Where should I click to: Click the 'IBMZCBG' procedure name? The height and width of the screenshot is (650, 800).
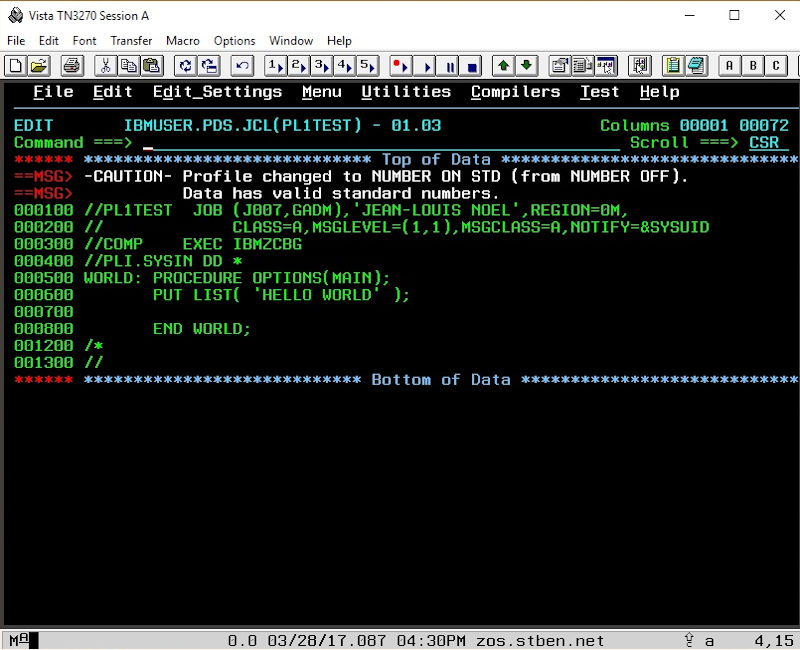click(267, 244)
